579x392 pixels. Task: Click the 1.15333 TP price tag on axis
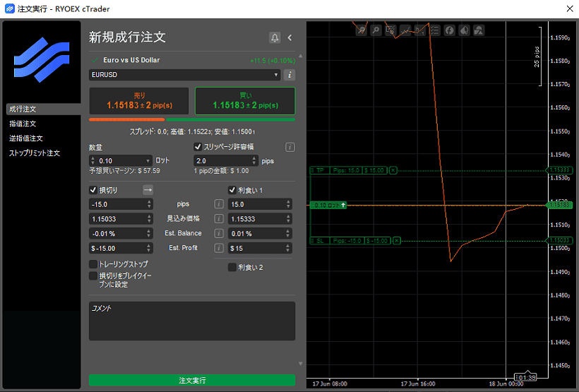559,170
